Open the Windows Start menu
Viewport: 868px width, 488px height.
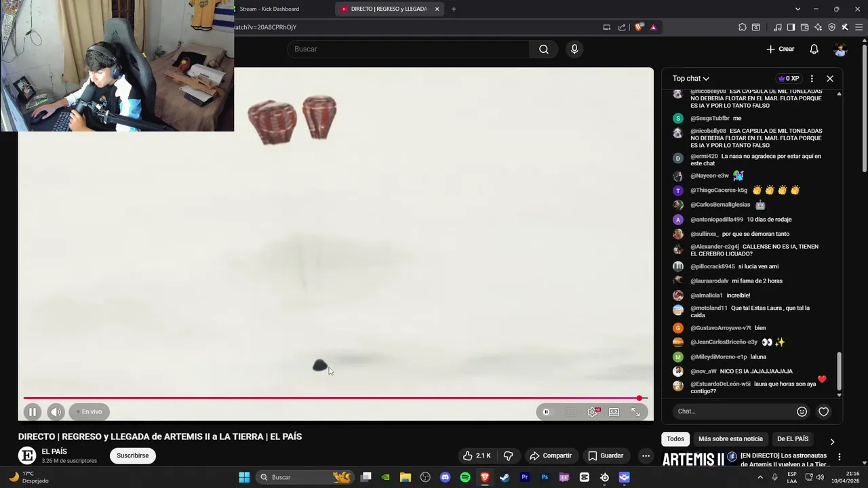click(244, 477)
